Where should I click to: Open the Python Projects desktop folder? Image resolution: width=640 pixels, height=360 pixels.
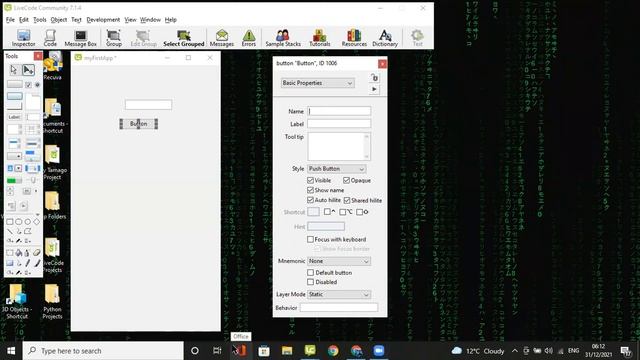(x=52, y=302)
